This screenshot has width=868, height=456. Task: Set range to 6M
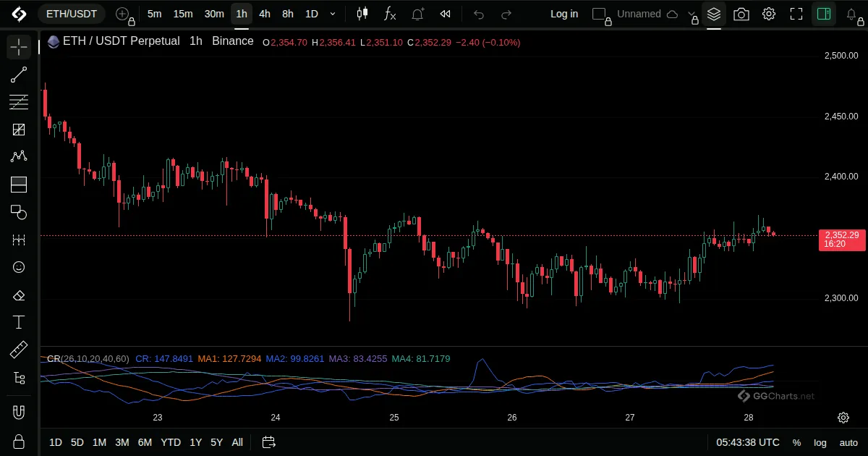(145, 442)
